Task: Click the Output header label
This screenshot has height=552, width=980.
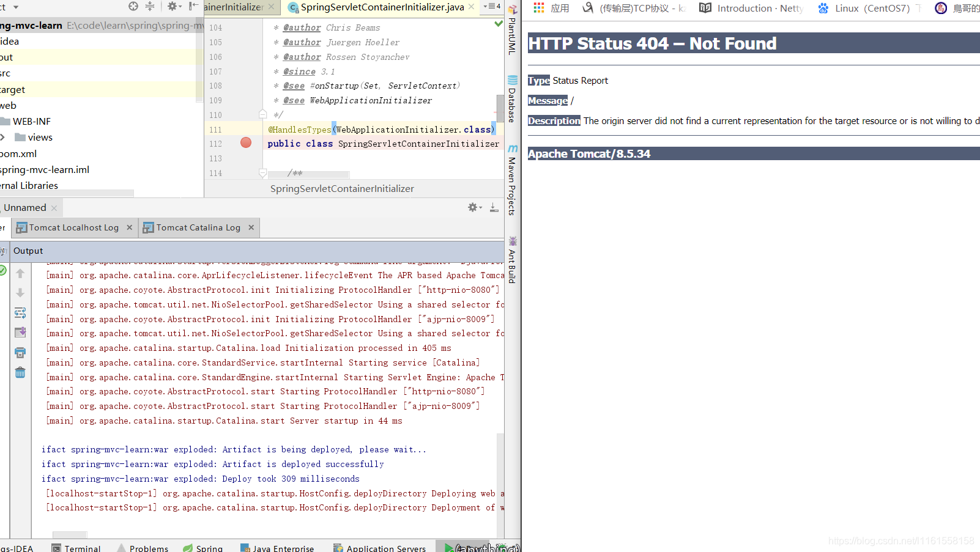Action: (28, 251)
